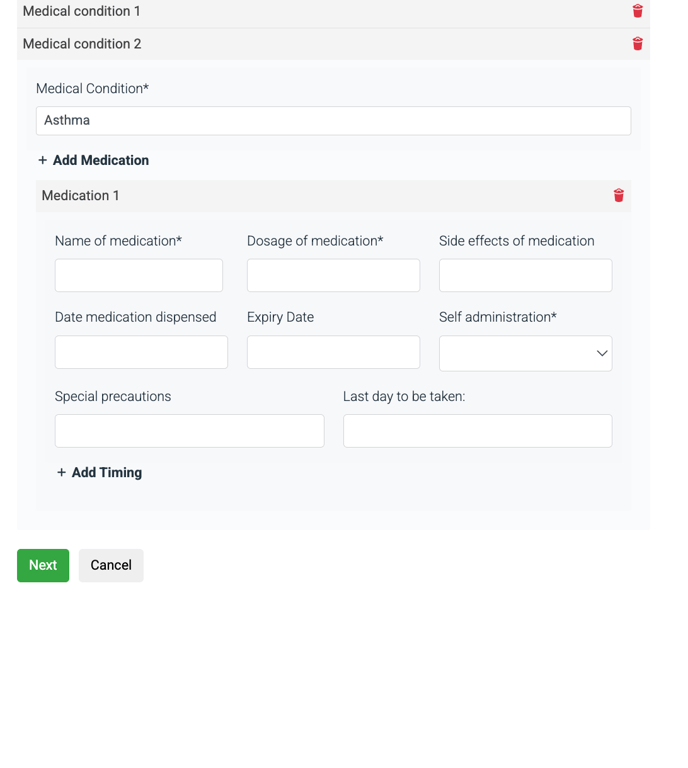Screen dimensions: 688x768
Task: Focus the Special precautions text field
Action: tap(190, 431)
